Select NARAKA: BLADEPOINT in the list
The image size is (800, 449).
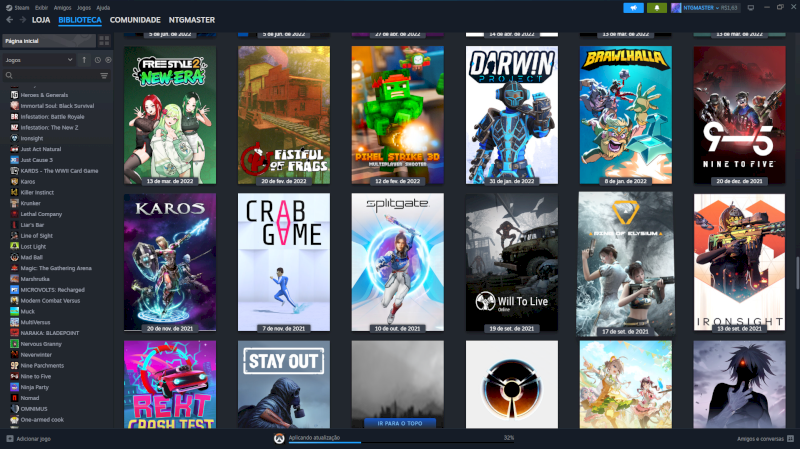tap(49, 333)
